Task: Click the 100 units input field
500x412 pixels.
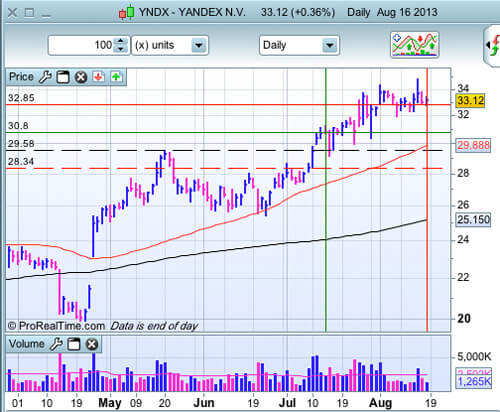Action: [82, 45]
